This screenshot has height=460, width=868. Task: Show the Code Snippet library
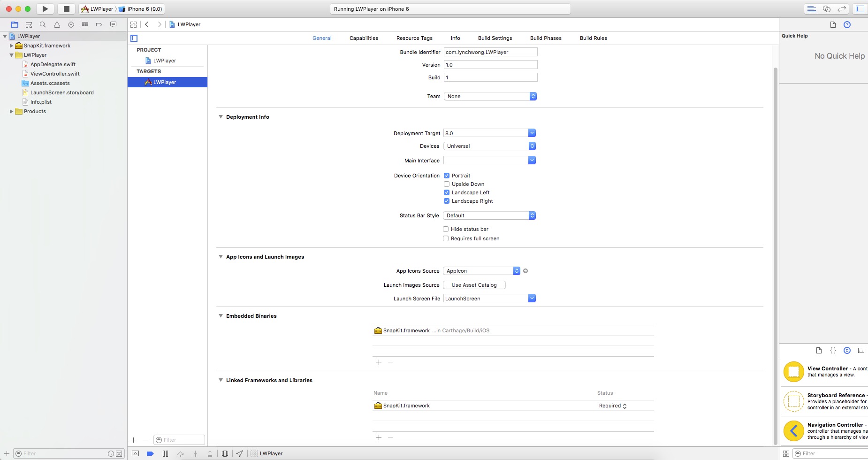tap(833, 350)
